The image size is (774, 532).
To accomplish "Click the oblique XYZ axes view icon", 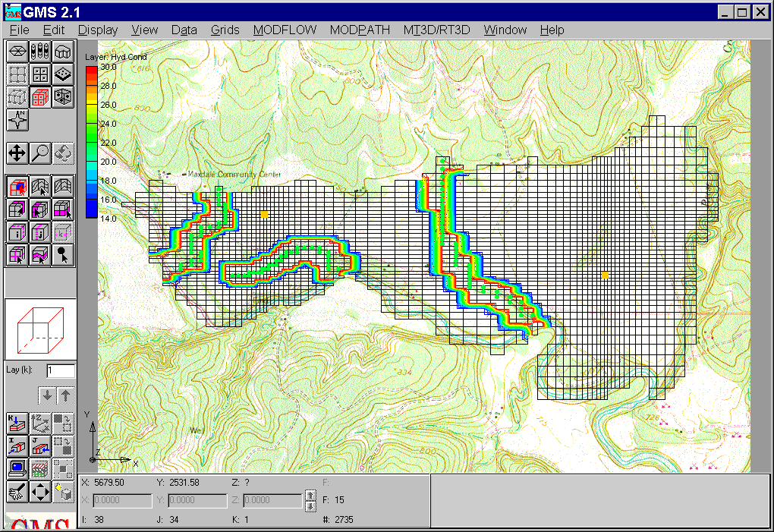I will (x=40, y=425).
